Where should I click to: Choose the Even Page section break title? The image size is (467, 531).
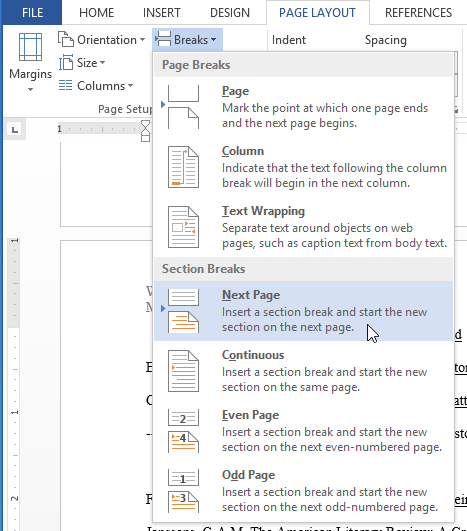click(x=251, y=415)
